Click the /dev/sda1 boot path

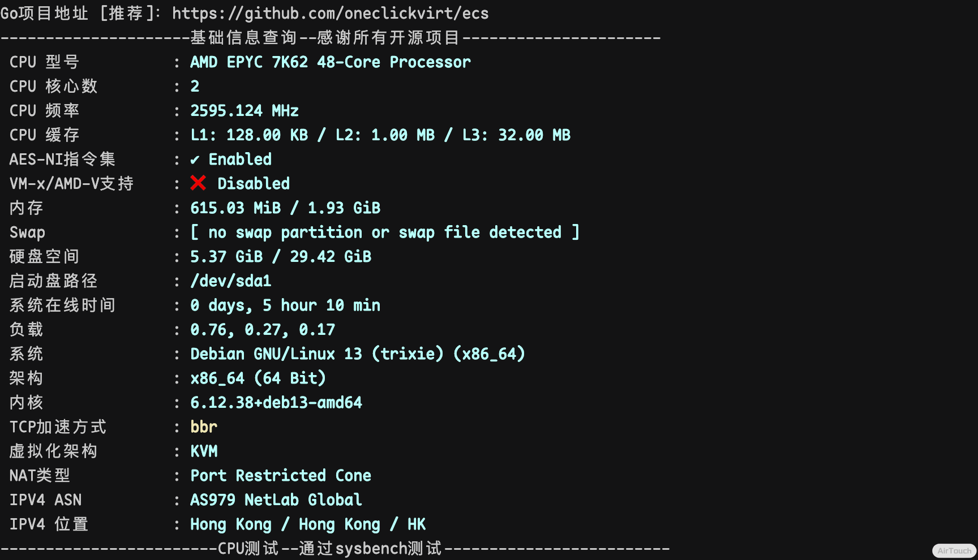pos(231,281)
